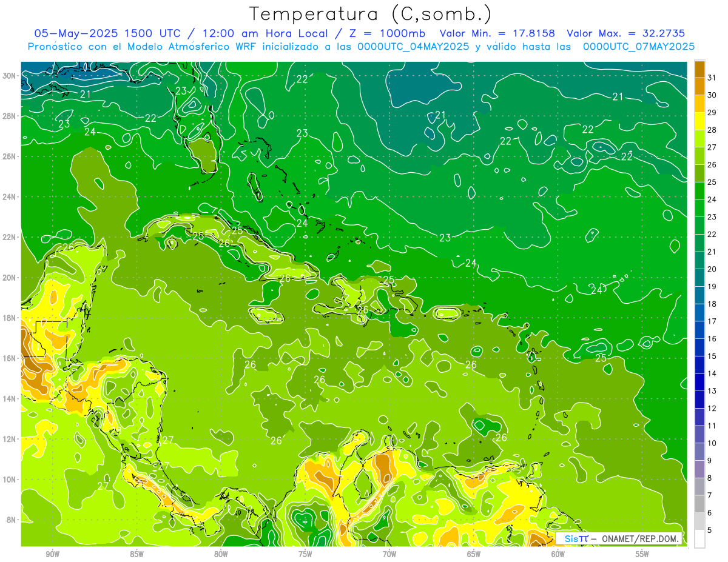Select the legend color band between 19 and 20

pos(699,278)
